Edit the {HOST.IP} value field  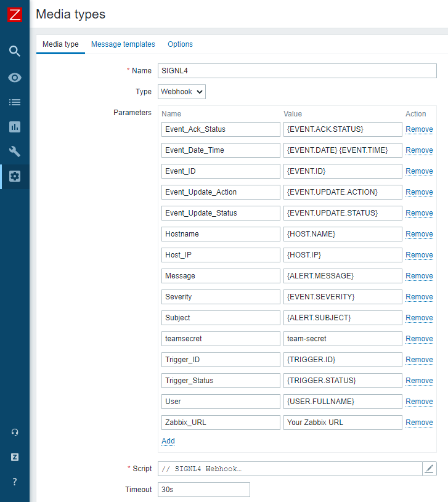[x=343, y=255]
